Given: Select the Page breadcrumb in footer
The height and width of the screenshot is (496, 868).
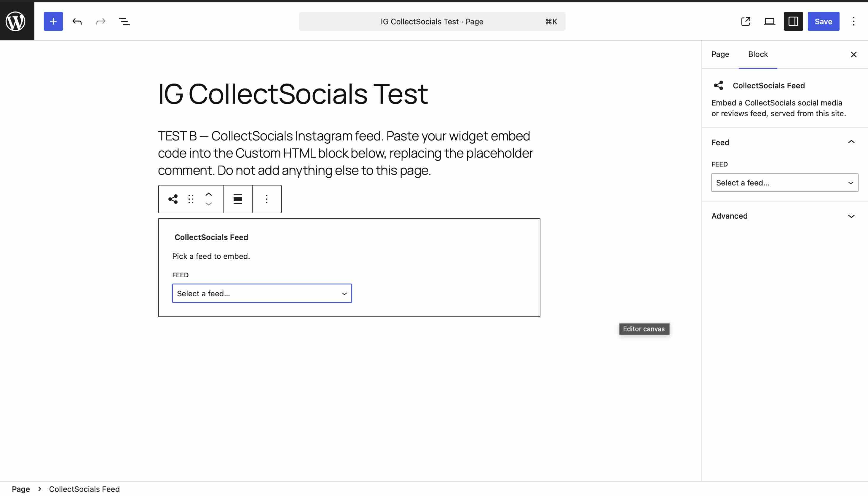Looking at the screenshot, I should pos(21,489).
